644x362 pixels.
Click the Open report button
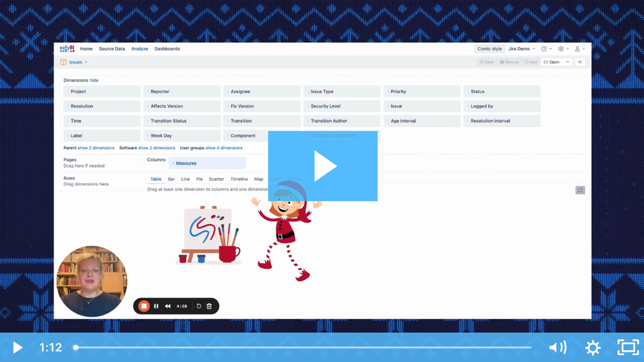(x=552, y=62)
